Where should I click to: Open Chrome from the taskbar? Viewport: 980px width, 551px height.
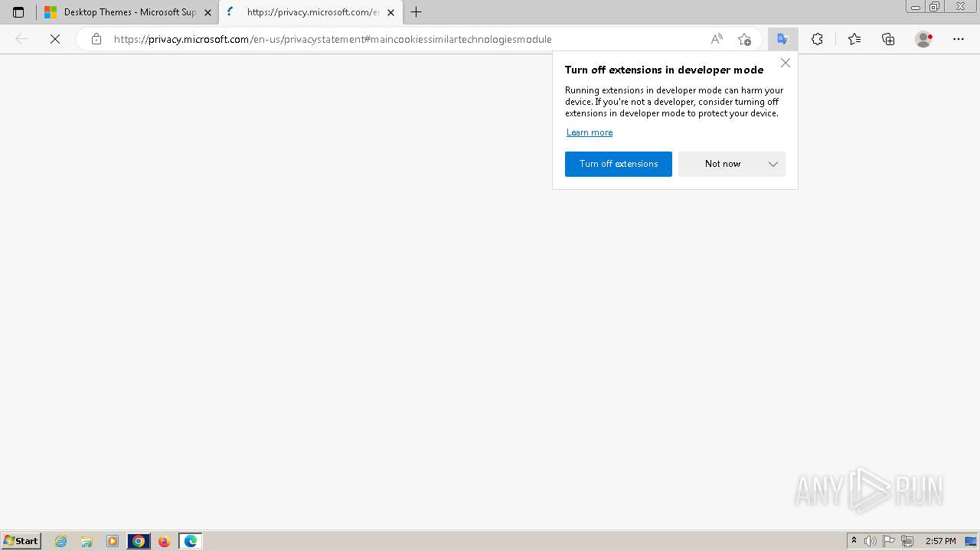click(x=139, y=541)
